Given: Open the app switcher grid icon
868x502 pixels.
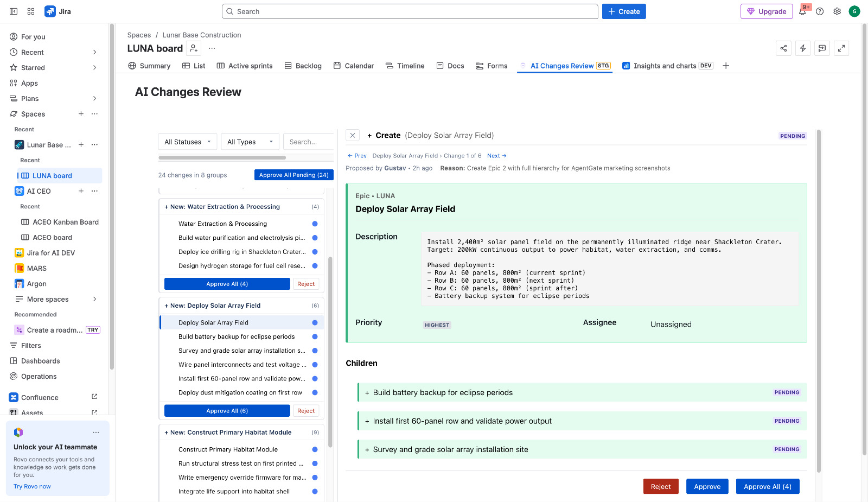Looking at the screenshot, I should click(31, 11).
